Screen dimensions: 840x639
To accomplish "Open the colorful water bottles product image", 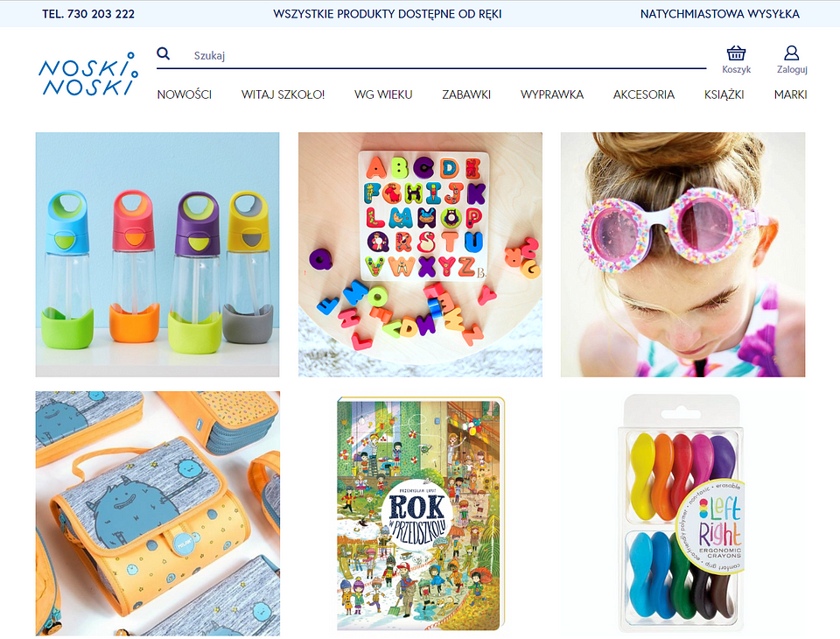I will (157, 255).
